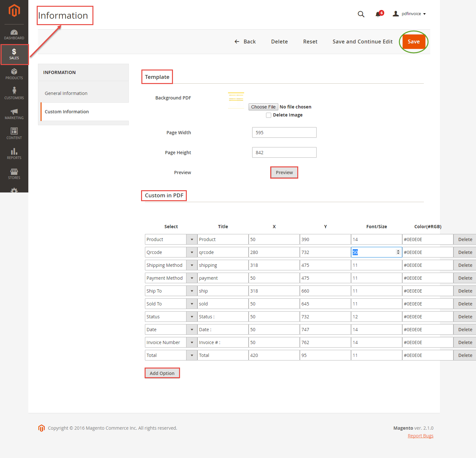Screen dimensions: 476x458
Task: Enable the Delete Image checkbox
Action: coord(269,115)
